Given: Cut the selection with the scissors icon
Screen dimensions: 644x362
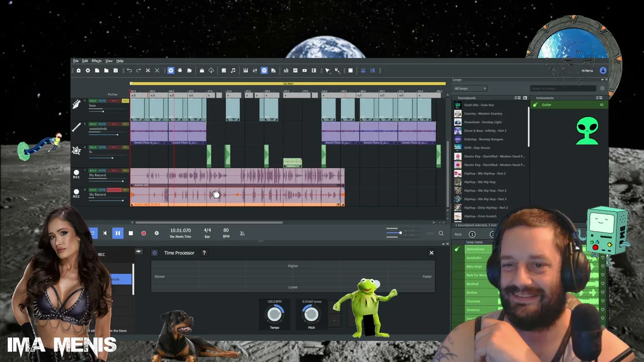Looking at the screenshot, I should tap(148, 70).
